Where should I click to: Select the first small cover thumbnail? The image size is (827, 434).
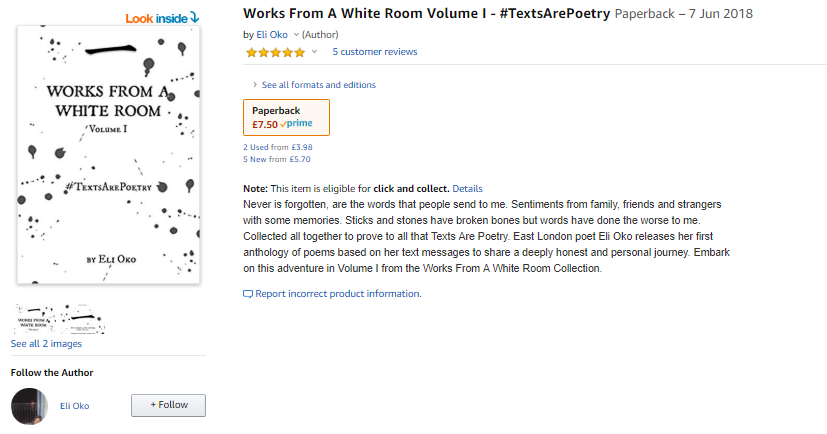coord(38,319)
